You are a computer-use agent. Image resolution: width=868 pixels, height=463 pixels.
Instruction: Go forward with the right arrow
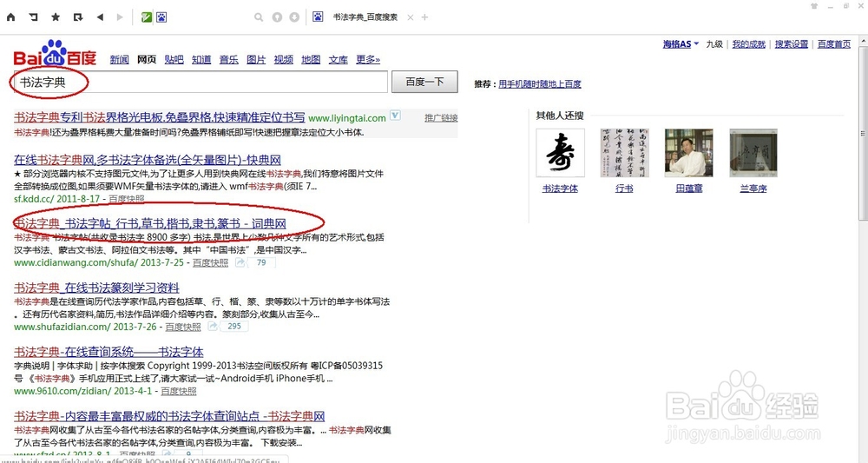pos(120,17)
